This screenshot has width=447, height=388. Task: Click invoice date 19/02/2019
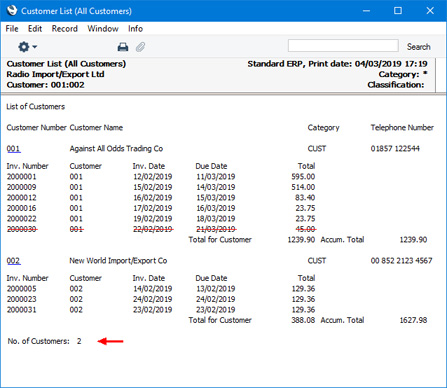(x=153, y=219)
